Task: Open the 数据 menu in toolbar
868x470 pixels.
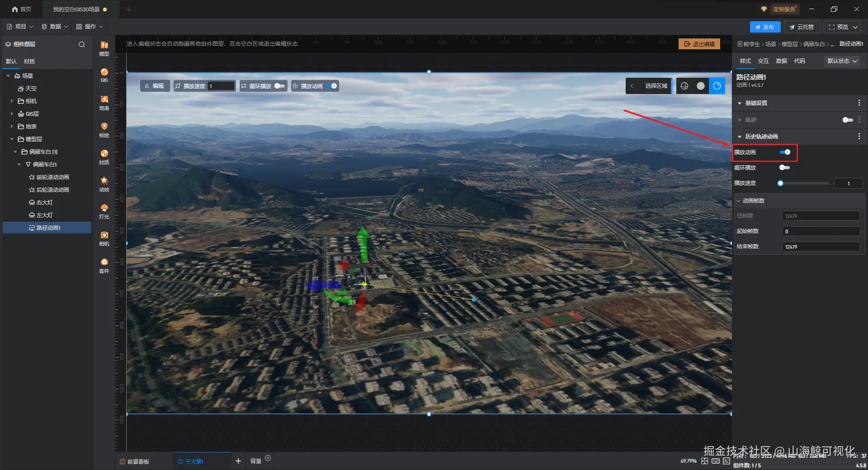Action: 55,27
